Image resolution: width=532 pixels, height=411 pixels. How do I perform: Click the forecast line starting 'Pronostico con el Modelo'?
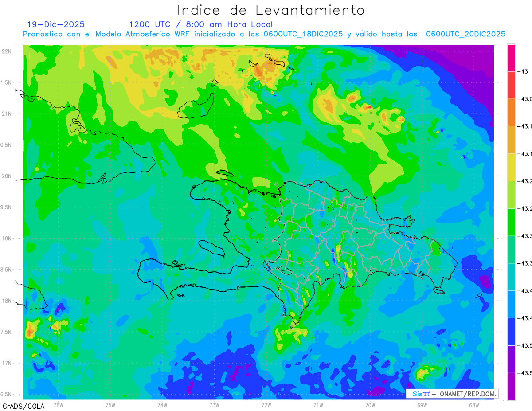click(264, 34)
